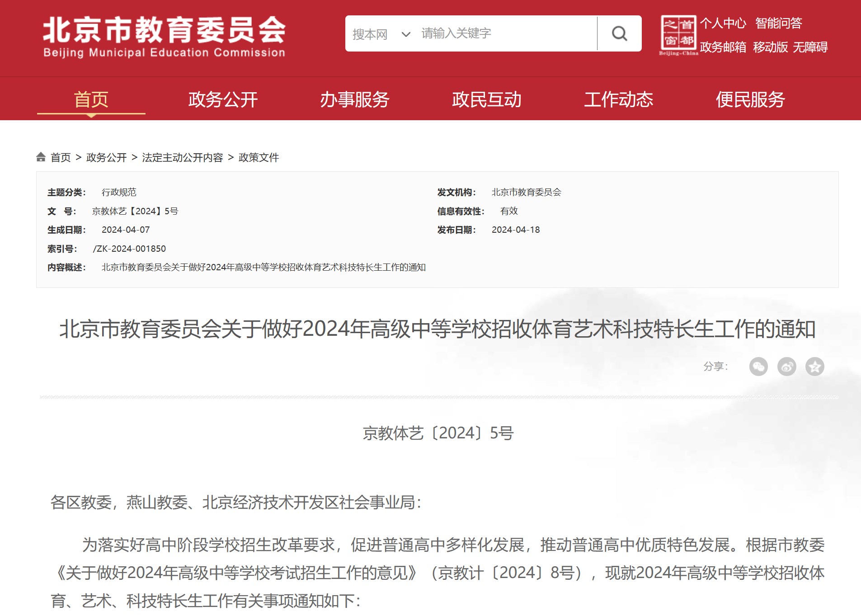861x616 pixels.
Task: Click the breadcrumb home icon
Action: [41, 157]
